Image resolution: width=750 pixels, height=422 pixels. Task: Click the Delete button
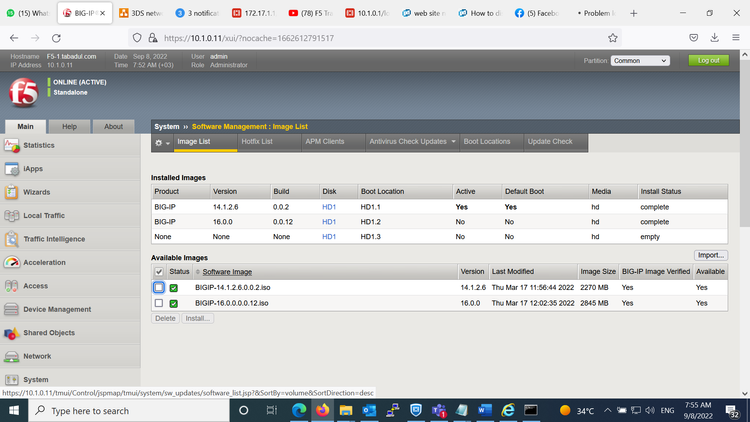tap(165, 319)
